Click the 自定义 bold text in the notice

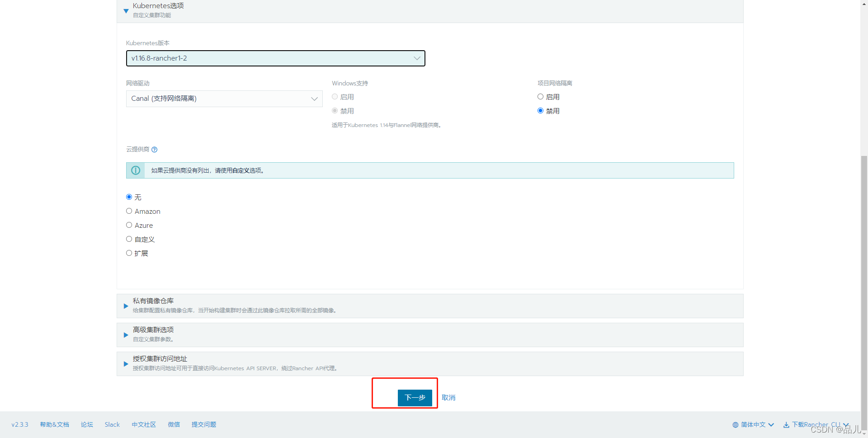(241, 170)
